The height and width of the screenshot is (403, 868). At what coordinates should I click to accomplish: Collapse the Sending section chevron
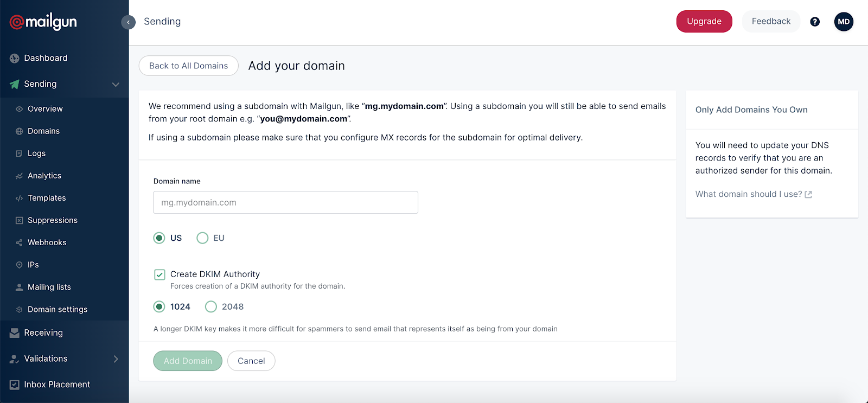(116, 85)
